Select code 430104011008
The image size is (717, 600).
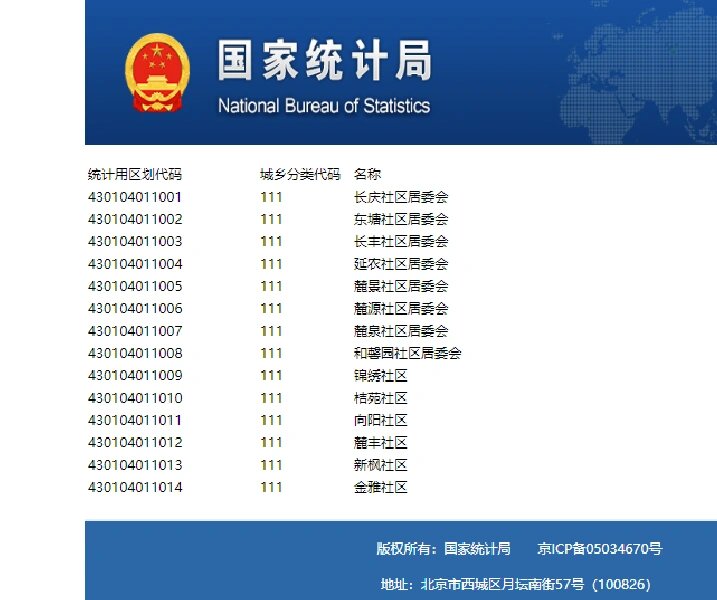(135, 353)
